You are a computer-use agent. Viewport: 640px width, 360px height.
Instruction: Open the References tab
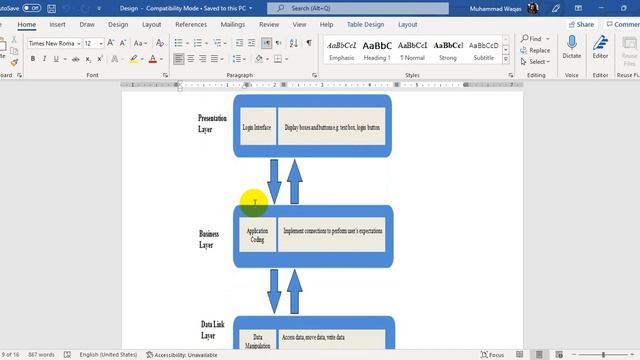pos(191,24)
